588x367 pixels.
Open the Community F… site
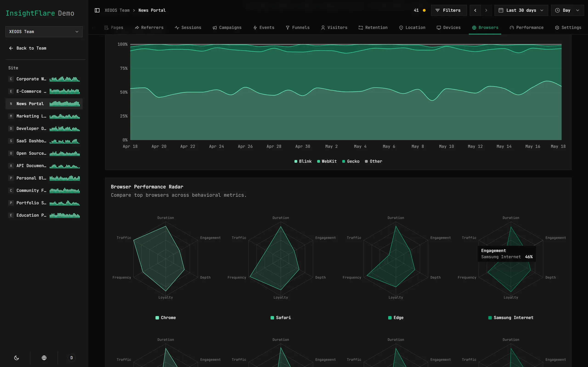[x=44, y=190]
